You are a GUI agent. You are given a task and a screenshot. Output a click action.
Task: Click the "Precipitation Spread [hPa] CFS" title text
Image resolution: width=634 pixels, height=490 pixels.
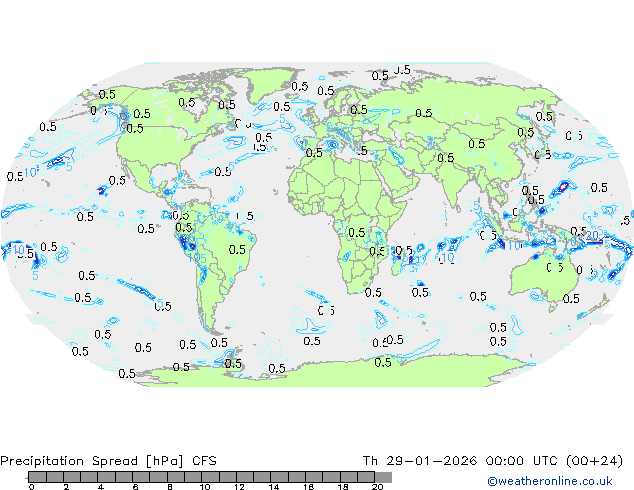coord(108,461)
